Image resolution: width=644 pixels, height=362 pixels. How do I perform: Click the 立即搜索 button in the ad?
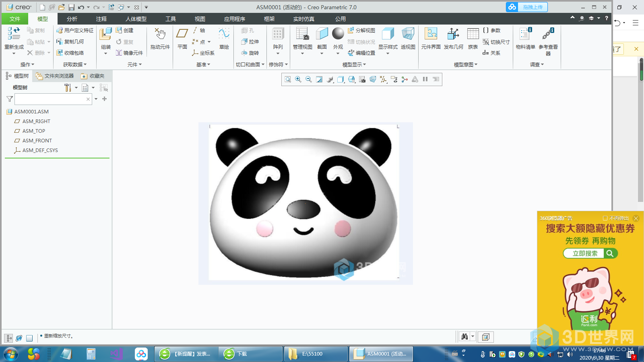click(x=590, y=253)
